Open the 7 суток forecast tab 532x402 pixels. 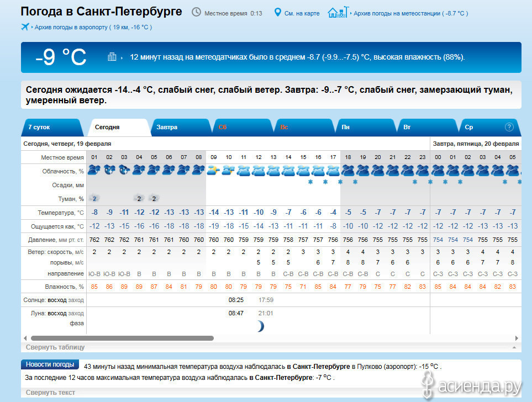click(39, 127)
